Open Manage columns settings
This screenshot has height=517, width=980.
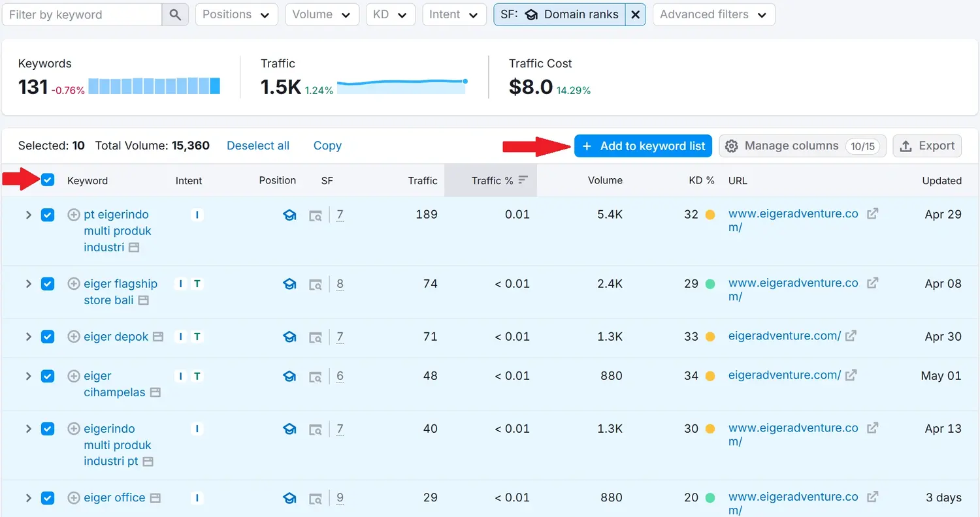pos(802,146)
